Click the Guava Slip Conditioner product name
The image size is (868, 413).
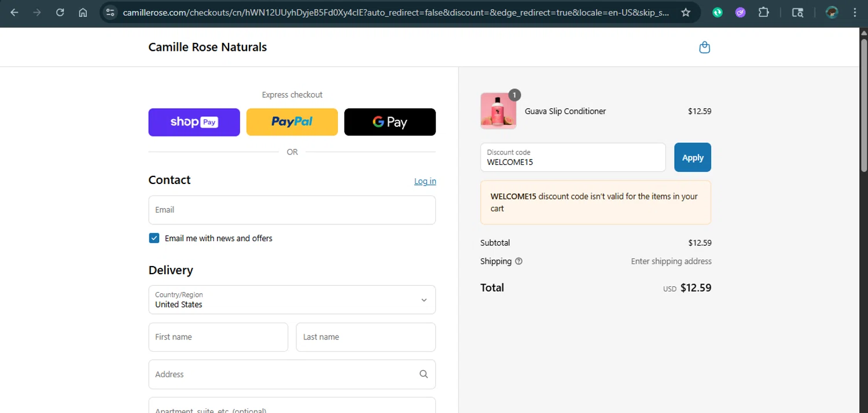point(565,111)
